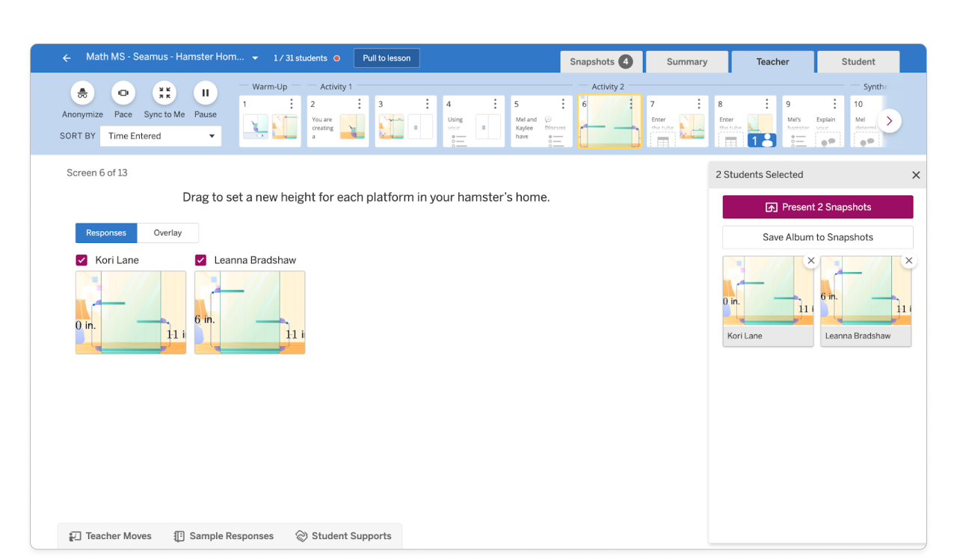Remove Kori Lane's snapshot from the album

pos(811,260)
